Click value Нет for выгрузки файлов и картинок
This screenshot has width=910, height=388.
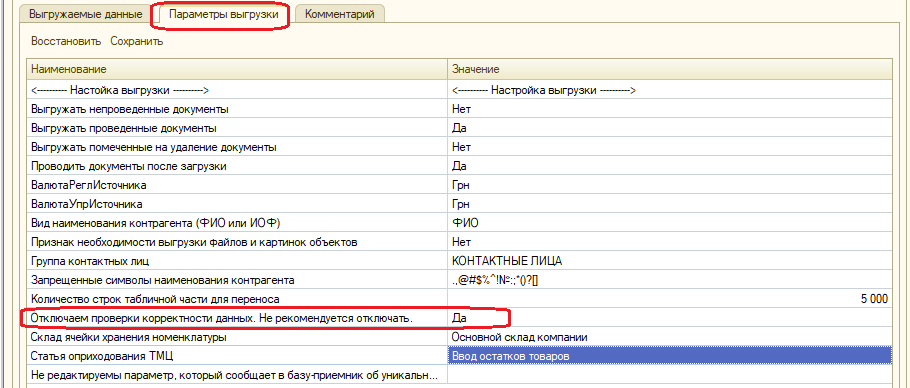tap(670, 242)
